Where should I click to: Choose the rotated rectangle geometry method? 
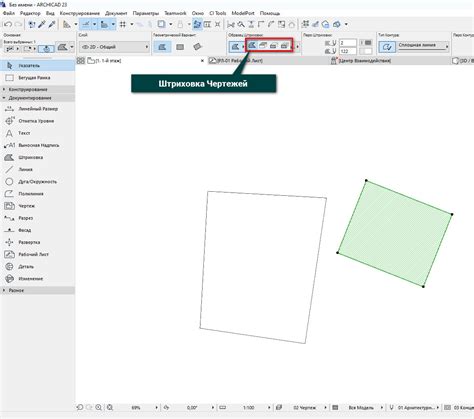point(197,47)
